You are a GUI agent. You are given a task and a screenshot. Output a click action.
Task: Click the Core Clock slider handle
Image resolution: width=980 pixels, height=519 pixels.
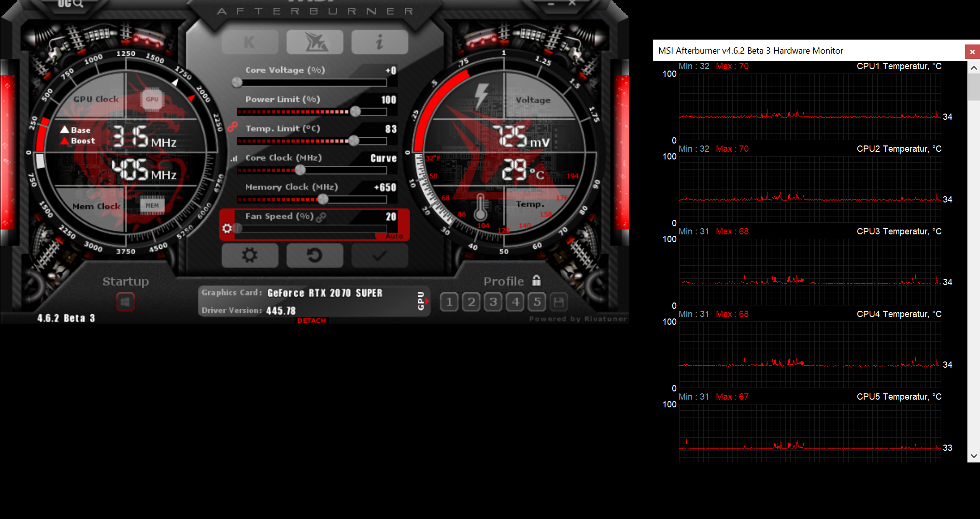[x=300, y=170]
